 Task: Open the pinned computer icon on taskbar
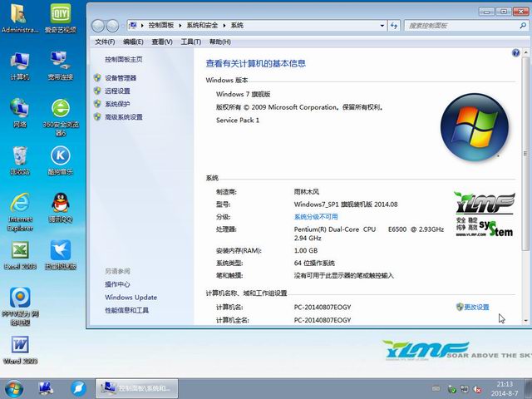tap(46, 388)
